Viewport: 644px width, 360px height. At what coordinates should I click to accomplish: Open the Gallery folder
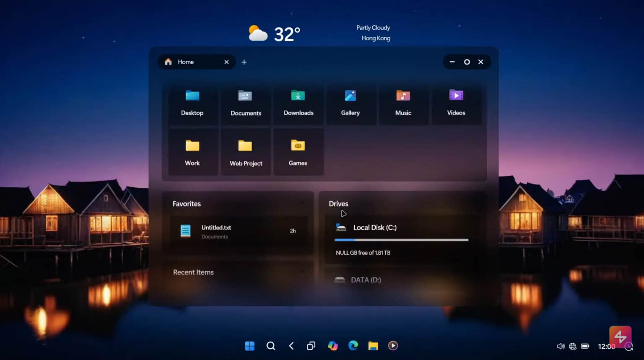point(351,104)
